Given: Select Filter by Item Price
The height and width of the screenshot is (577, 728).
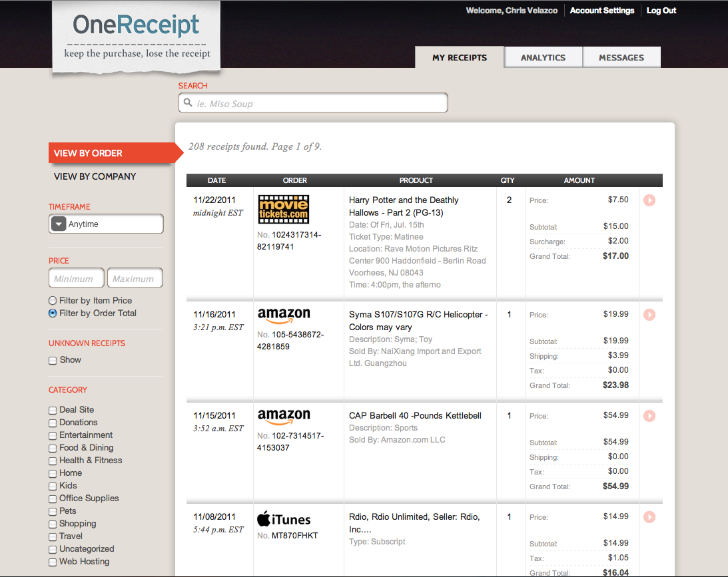Looking at the screenshot, I should [53, 301].
